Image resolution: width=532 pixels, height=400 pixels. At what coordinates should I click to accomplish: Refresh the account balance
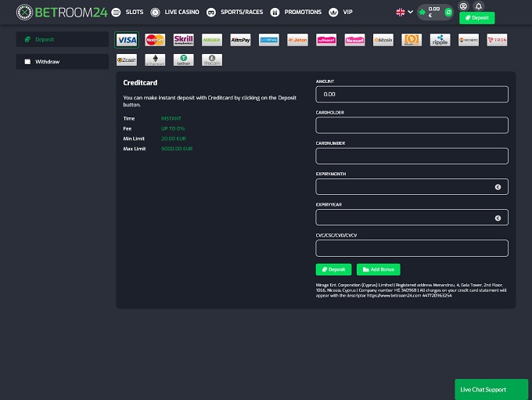[x=448, y=13]
